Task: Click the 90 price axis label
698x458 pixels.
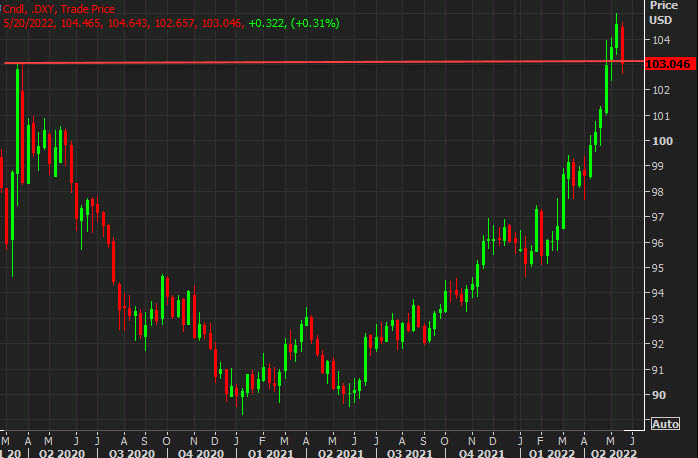Action: click(658, 395)
